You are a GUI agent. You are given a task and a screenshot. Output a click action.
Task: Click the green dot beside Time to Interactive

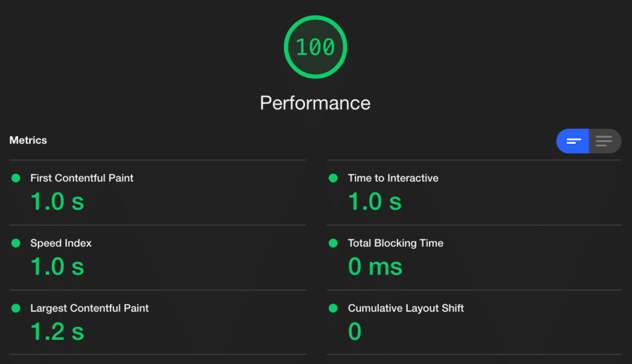(x=334, y=178)
